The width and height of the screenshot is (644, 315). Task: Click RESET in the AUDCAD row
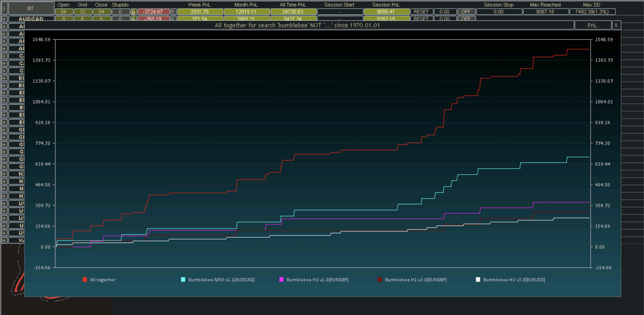pyautogui.click(x=421, y=19)
